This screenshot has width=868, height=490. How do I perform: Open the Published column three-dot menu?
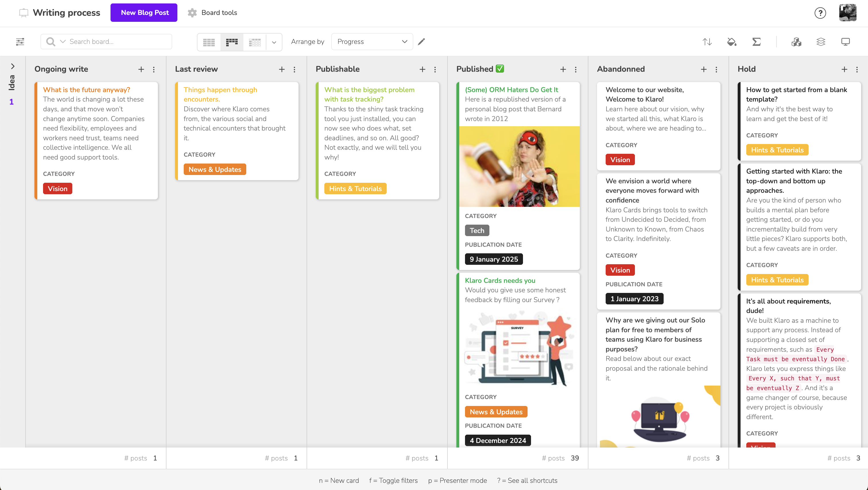pyautogui.click(x=576, y=69)
